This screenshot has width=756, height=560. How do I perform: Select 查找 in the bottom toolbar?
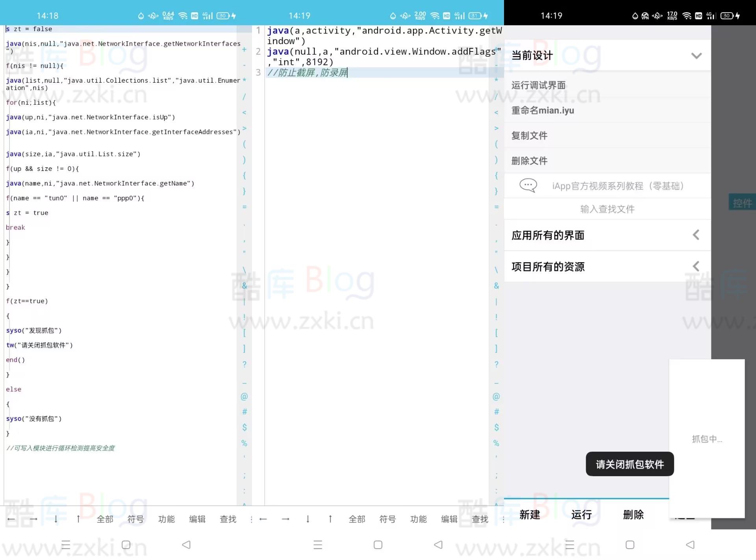coord(228,519)
